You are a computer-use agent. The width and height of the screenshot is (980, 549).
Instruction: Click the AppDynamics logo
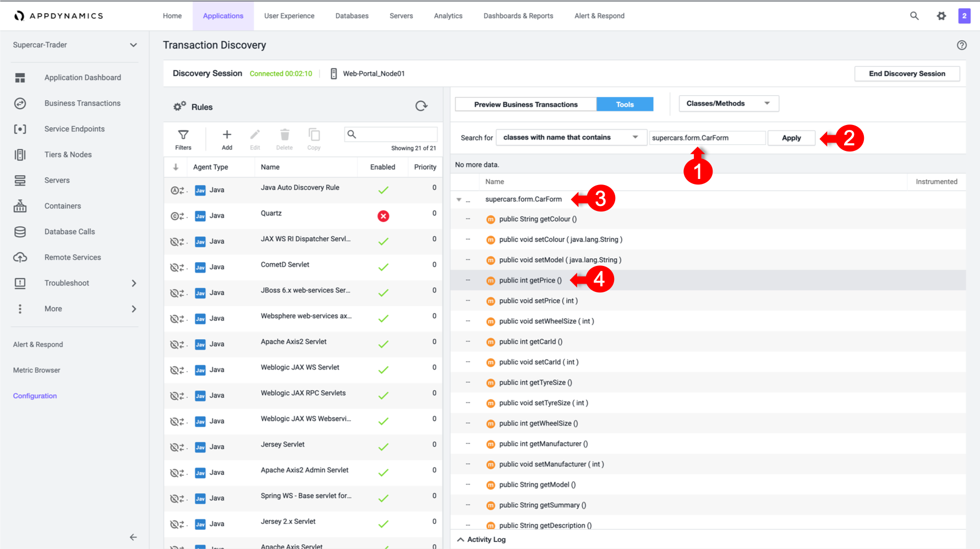pyautogui.click(x=58, y=16)
